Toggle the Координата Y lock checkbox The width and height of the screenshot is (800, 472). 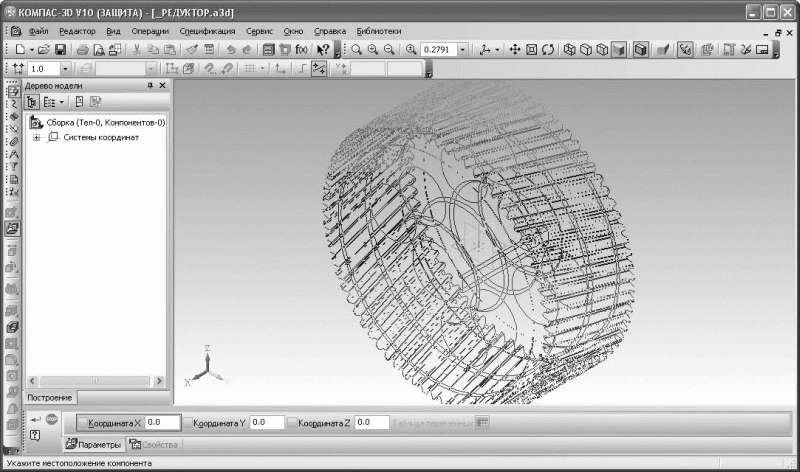pos(187,423)
